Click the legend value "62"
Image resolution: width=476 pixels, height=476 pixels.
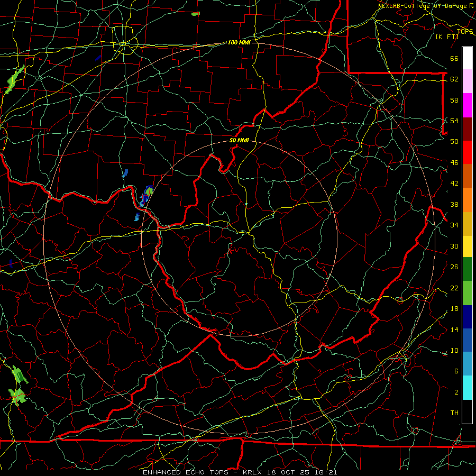point(454,79)
